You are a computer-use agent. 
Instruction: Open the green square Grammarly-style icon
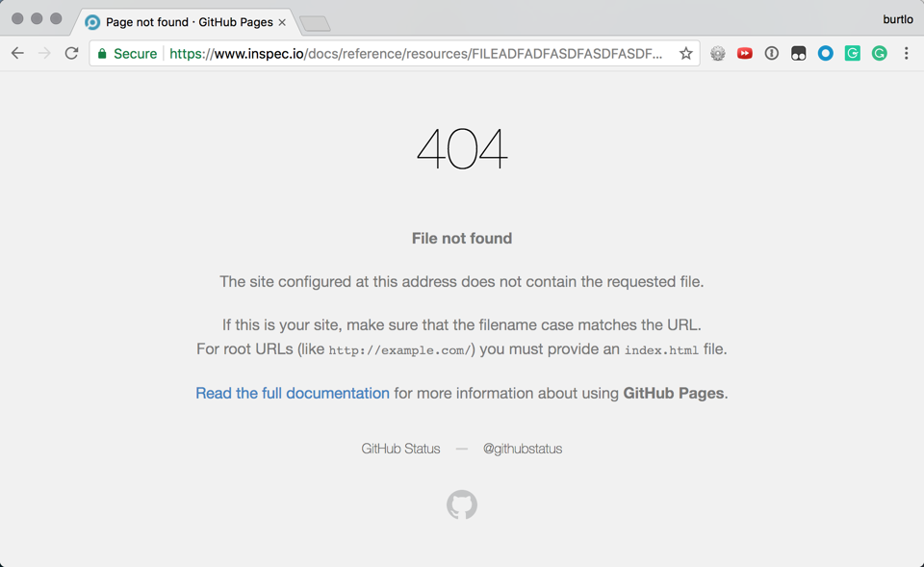click(x=852, y=54)
